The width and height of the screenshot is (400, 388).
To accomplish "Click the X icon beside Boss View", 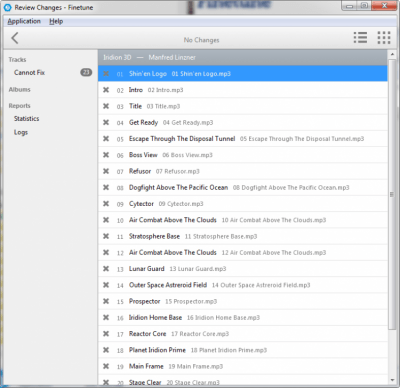I will point(106,155).
